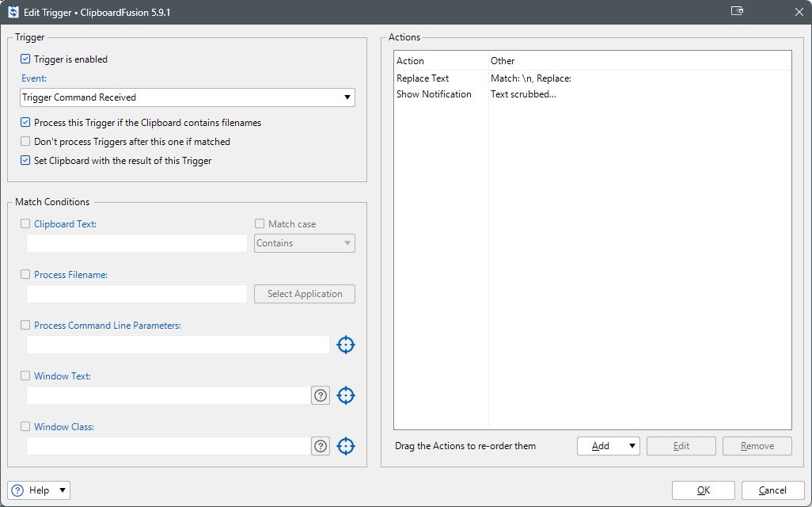Screen dimensions: 812x507
Task: Click the Cancel button
Action: [x=772, y=490]
